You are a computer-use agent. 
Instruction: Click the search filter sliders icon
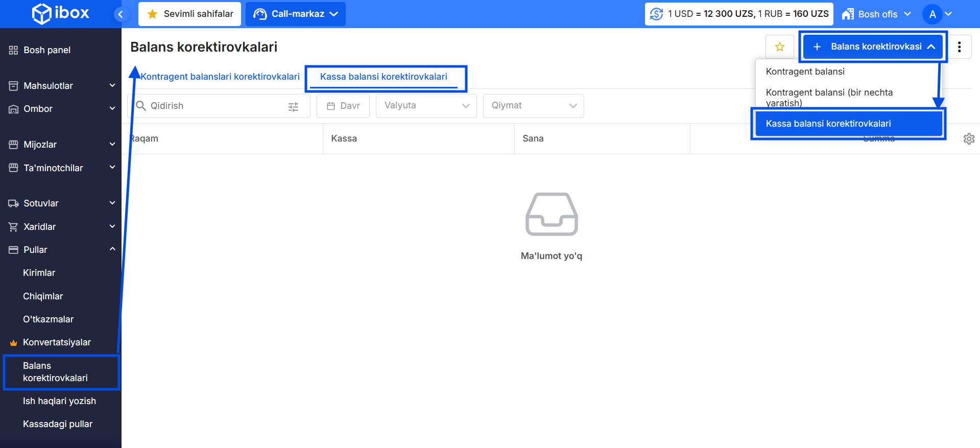pyautogui.click(x=293, y=106)
